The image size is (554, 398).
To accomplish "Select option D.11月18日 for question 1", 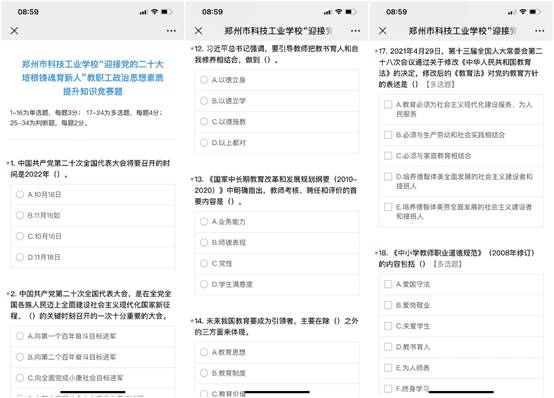I will (x=93, y=257).
